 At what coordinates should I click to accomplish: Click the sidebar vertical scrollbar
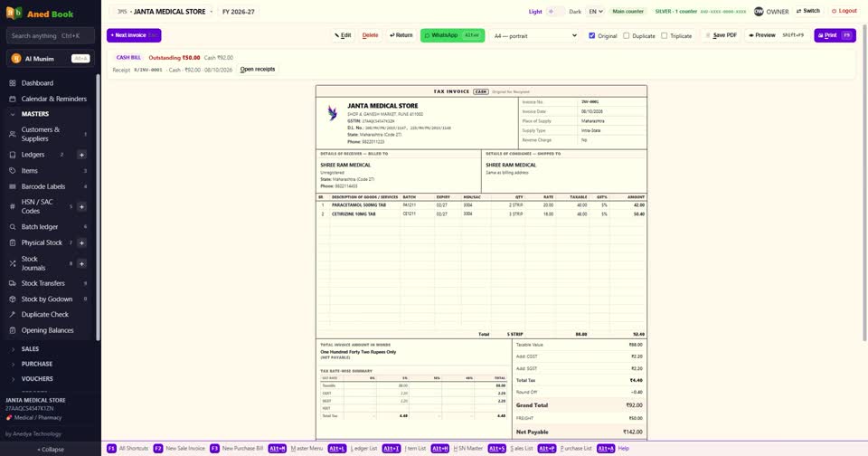tap(98, 208)
